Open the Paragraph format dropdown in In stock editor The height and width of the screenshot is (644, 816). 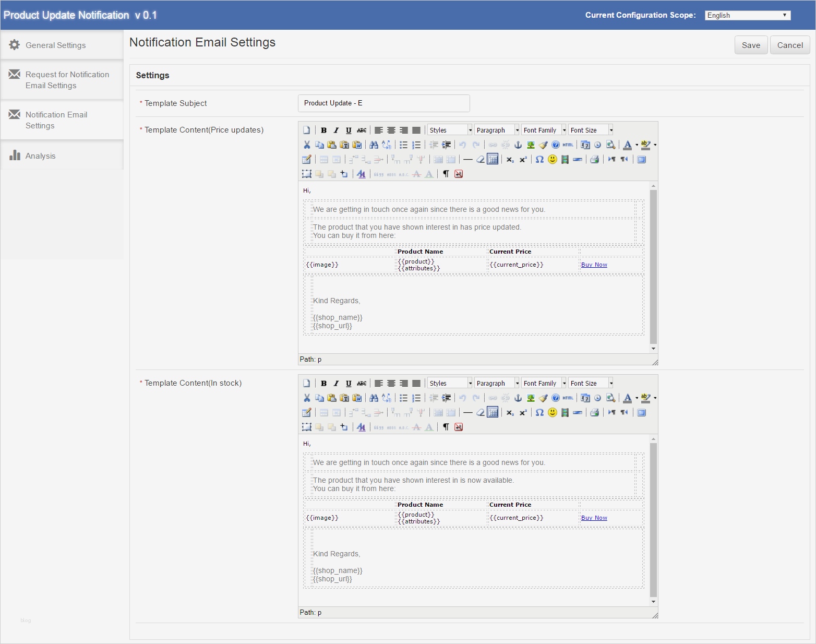[x=497, y=384]
